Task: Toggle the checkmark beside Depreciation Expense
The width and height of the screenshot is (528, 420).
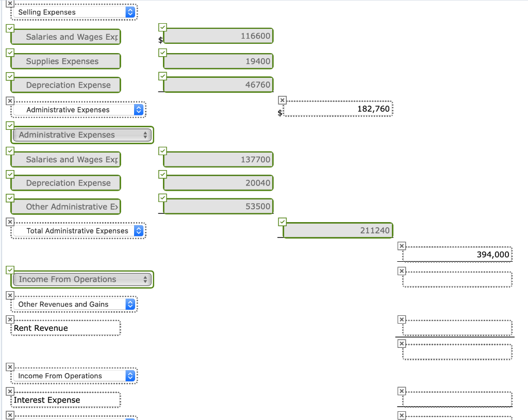Action: pyautogui.click(x=9, y=76)
